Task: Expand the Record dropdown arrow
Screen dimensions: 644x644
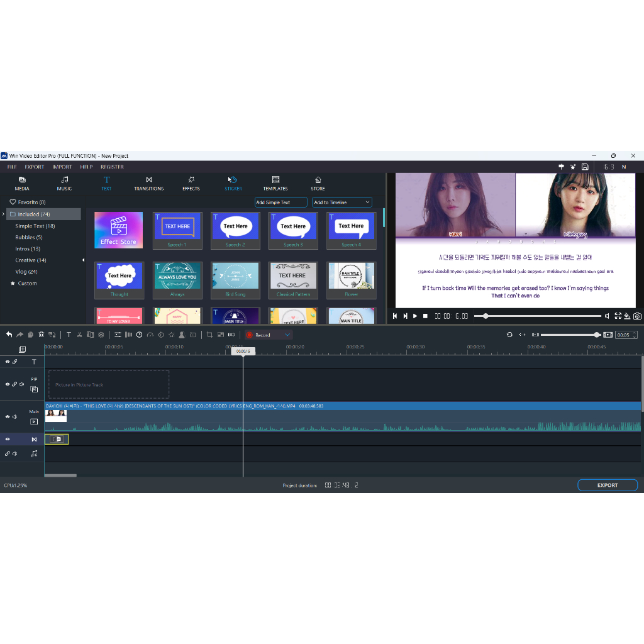Action: [287, 335]
